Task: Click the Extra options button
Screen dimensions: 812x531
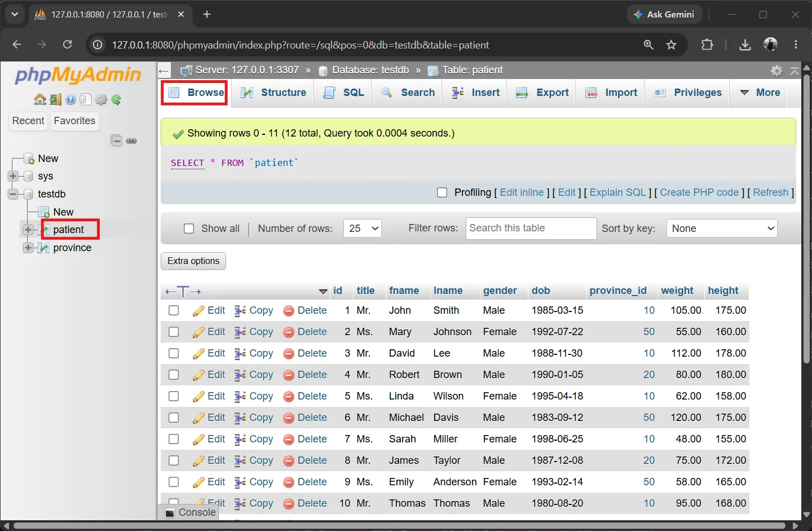Action: click(x=193, y=261)
